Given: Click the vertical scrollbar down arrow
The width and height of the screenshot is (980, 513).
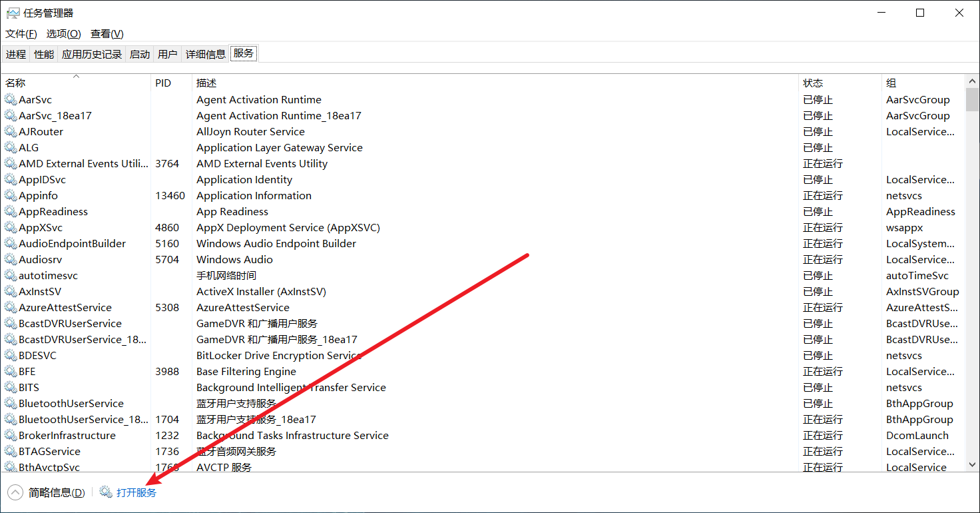Looking at the screenshot, I should click(972, 464).
